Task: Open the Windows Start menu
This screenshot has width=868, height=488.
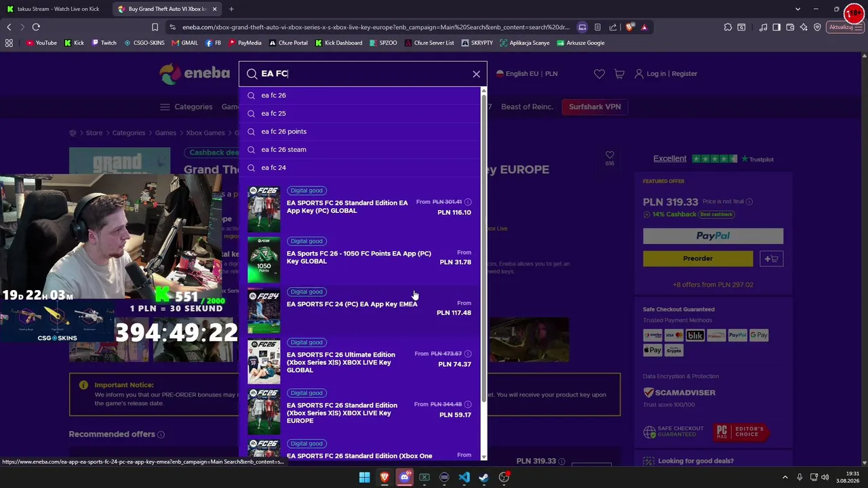Action: (364, 477)
